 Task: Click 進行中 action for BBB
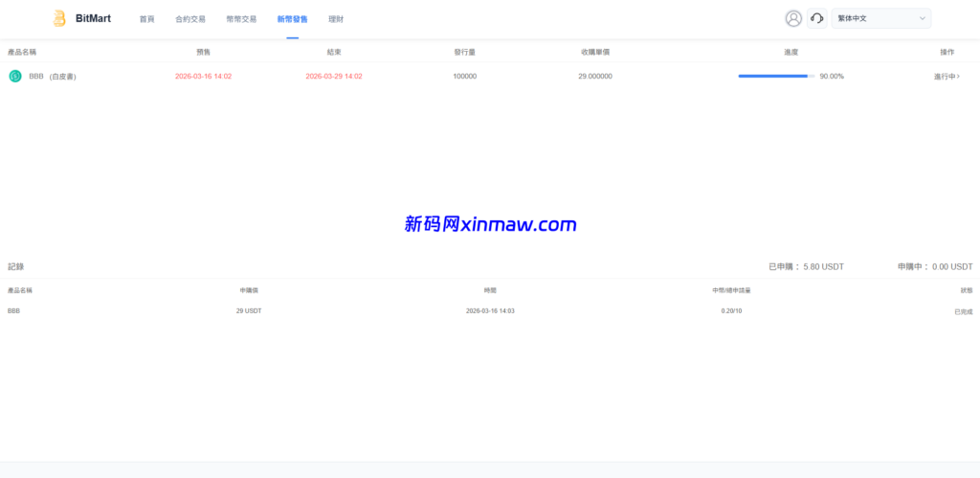[x=947, y=77]
